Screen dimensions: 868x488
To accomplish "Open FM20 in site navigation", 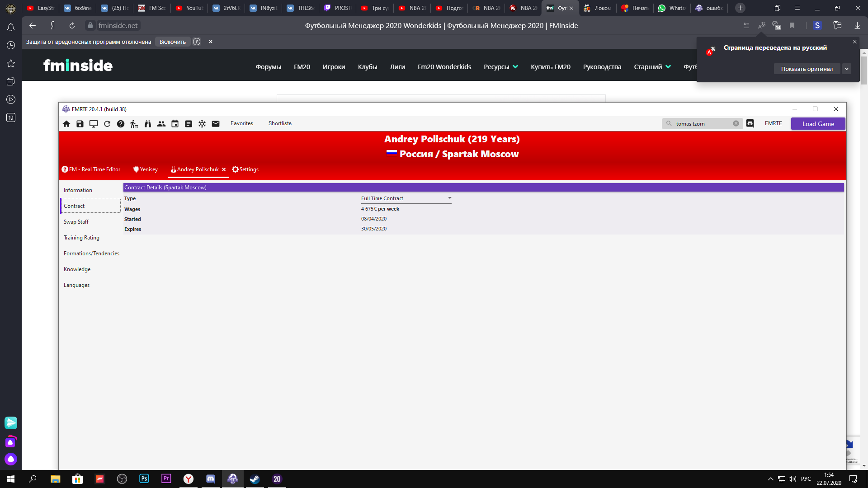I will point(302,67).
